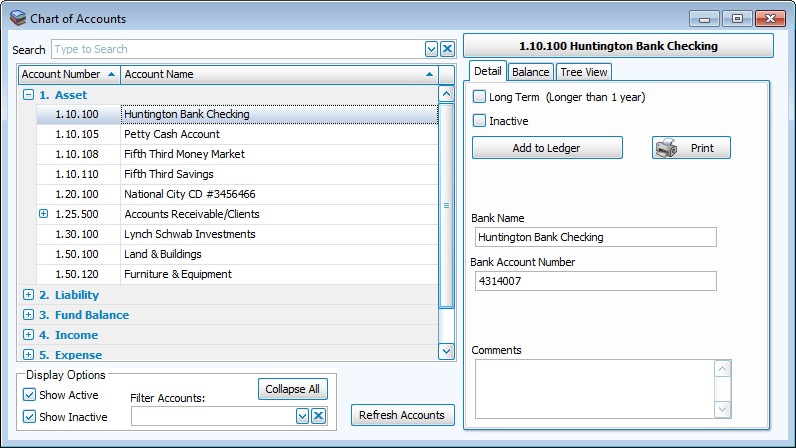The height and width of the screenshot is (448, 796).
Task: Expand Accounts Receivable/Clients sub-accounts
Action: [x=43, y=214]
